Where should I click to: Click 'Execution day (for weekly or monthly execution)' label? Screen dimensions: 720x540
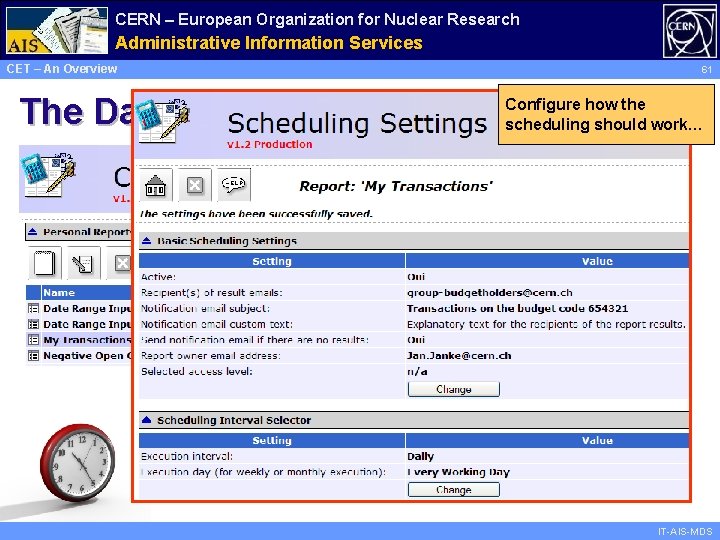(263, 472)
